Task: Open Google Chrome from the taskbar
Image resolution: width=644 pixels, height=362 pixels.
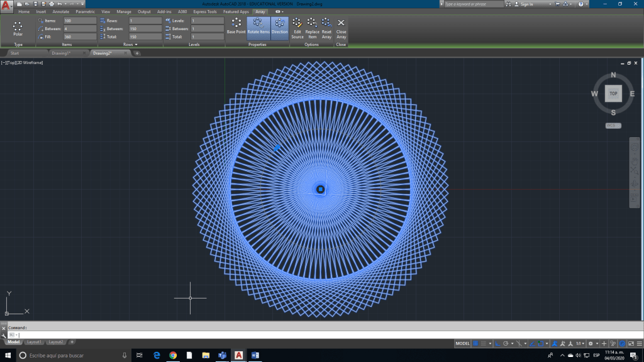Action: (173, 355)
